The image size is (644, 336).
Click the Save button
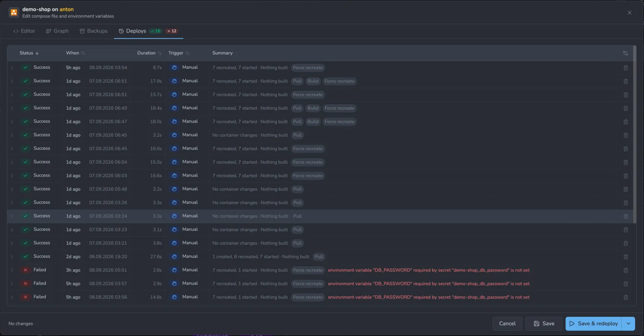[544, 324]
